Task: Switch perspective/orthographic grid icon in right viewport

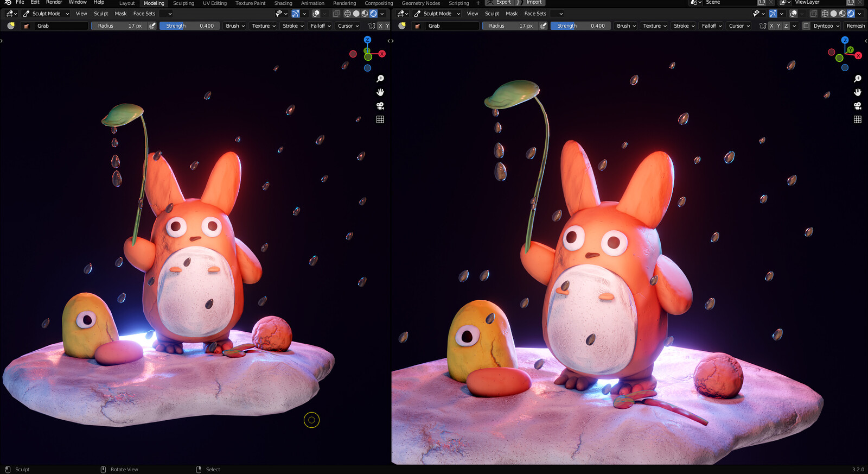Action: click(858, 119)
